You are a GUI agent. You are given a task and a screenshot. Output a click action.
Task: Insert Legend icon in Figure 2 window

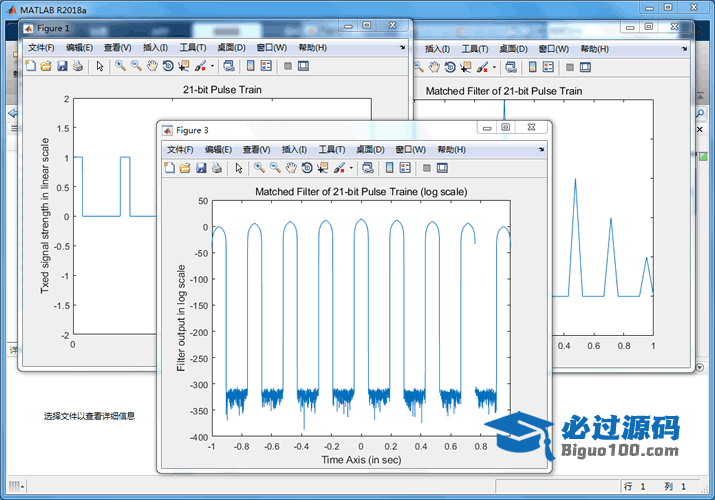pyautogui.click(x=548, y=67)
